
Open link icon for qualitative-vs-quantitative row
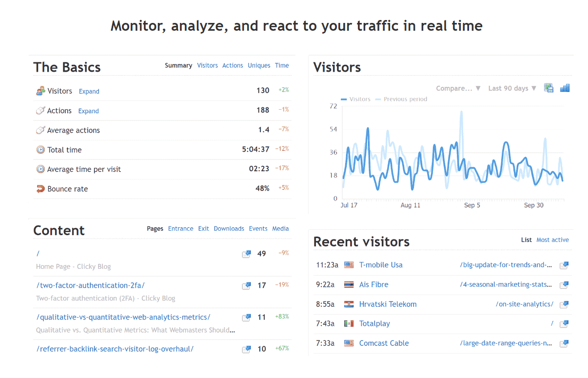[x=247, y=317]
